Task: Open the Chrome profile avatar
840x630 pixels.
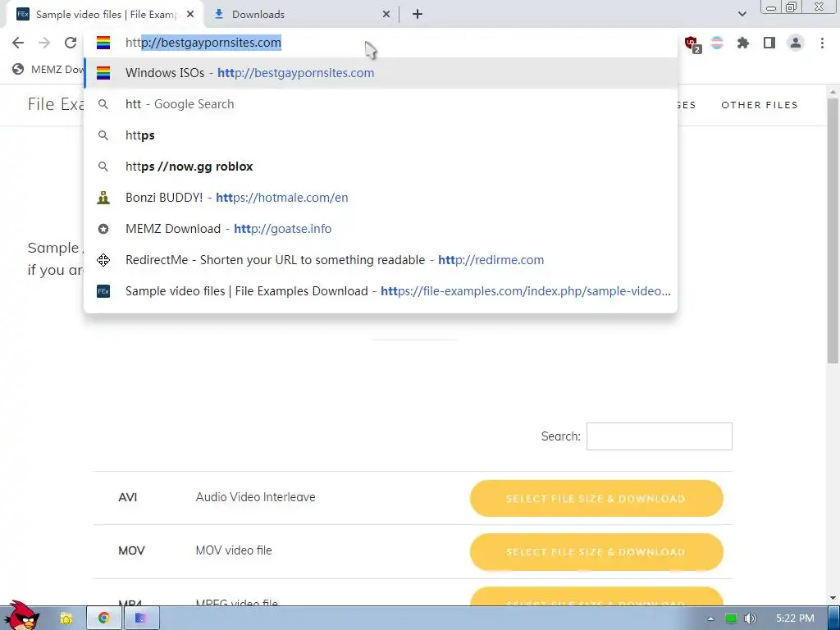Action: tap(796, 43)
